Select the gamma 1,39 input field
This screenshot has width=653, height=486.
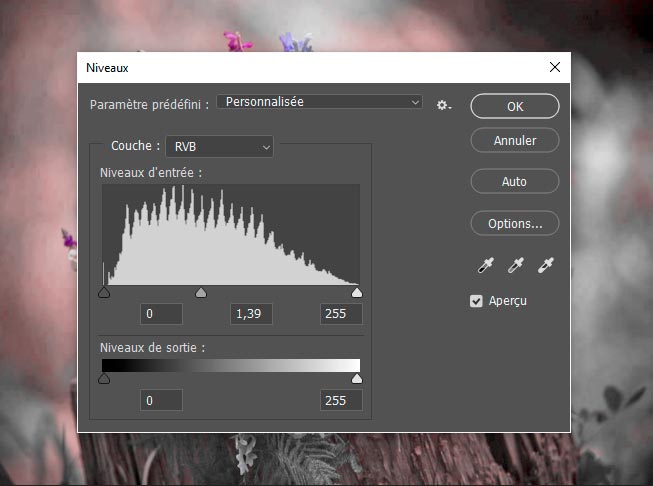point(251,314)
